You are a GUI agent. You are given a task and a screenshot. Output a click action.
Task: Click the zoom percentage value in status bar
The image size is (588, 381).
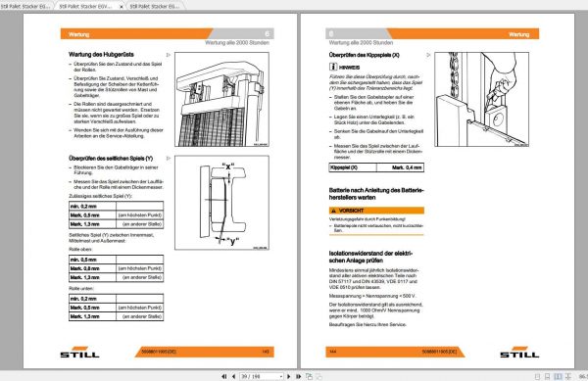click(583, 376)
